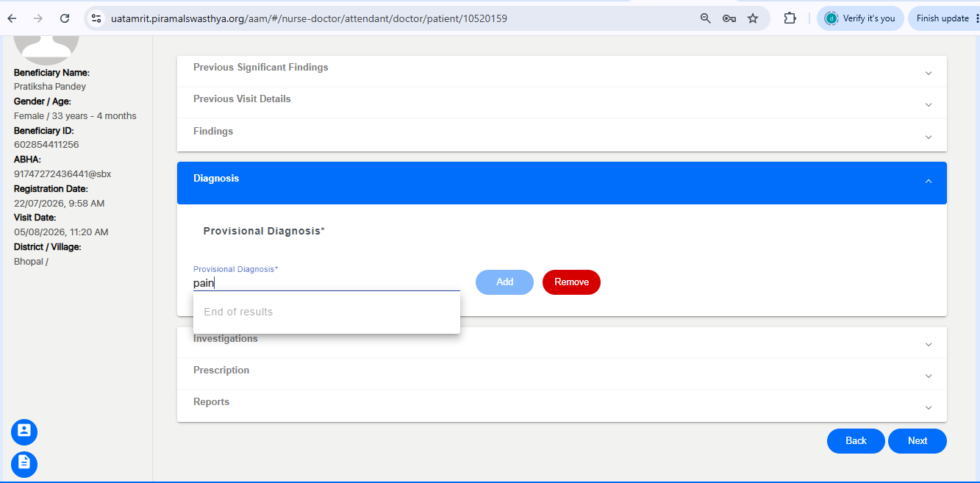Open the zoom magnifier icon
This screenshot has height=483, width=980.
point(706,18)
